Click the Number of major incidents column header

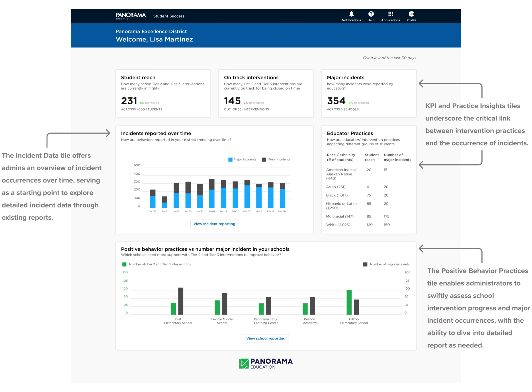[397, 157]
